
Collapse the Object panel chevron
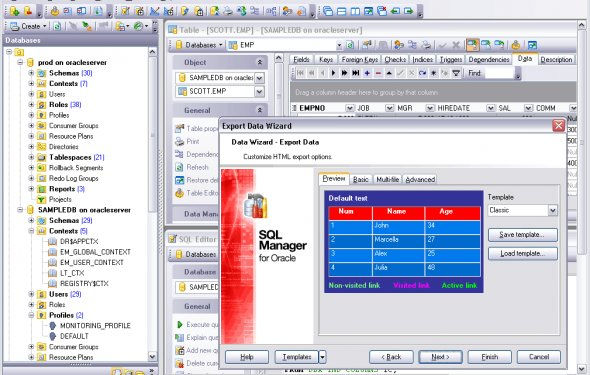click(260, 62)
